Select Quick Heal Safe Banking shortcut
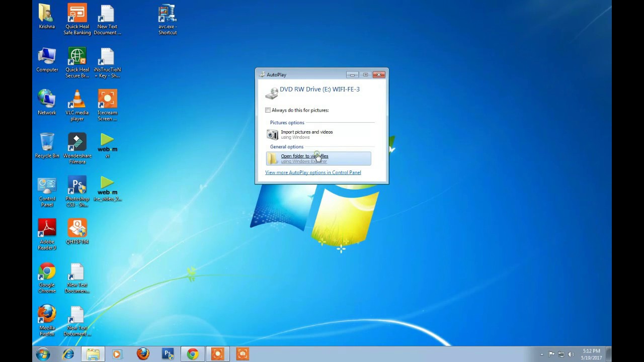This screenshot has height=362, width=644. click(x=77, y=20)
